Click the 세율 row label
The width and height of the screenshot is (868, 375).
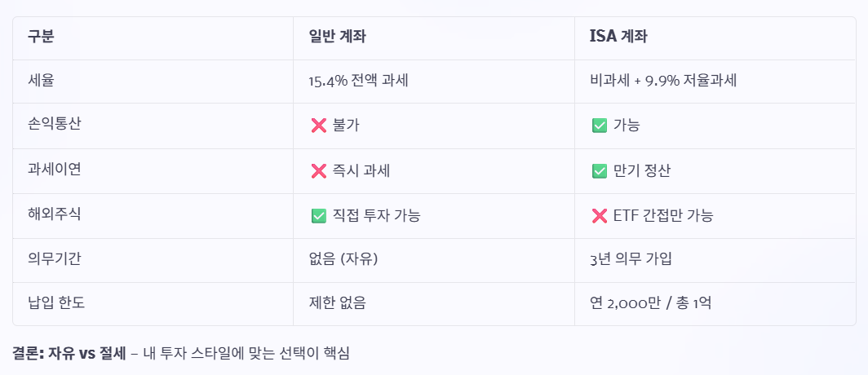tap(41, 81)
